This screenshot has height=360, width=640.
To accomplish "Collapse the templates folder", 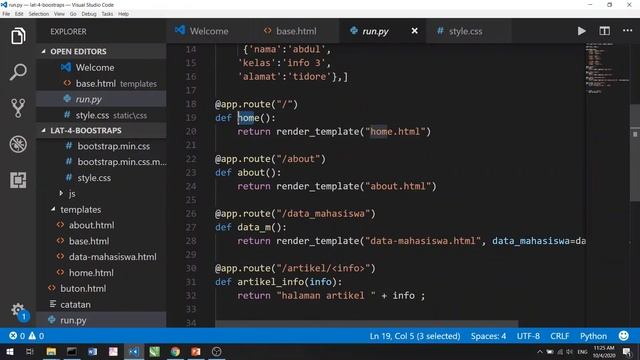I will (80, 209).
